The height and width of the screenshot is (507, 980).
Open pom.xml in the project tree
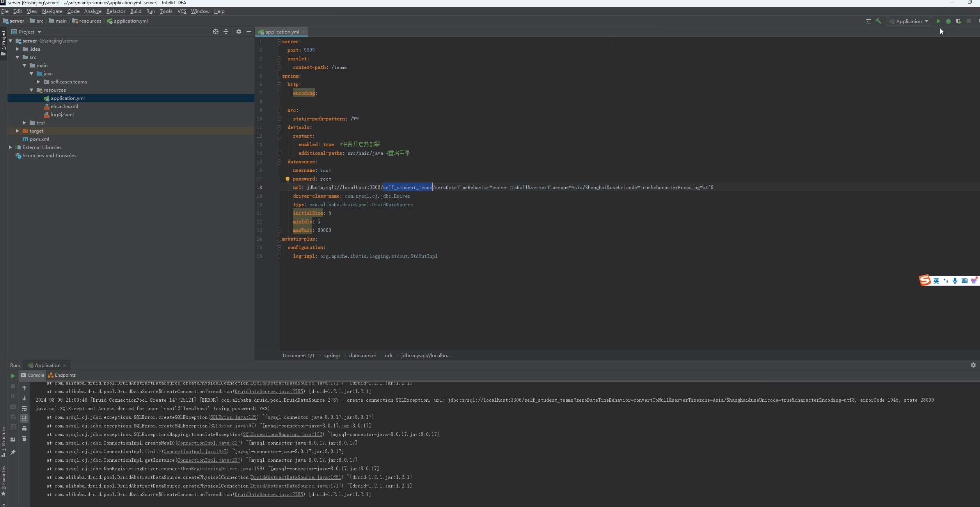[39, 139]
